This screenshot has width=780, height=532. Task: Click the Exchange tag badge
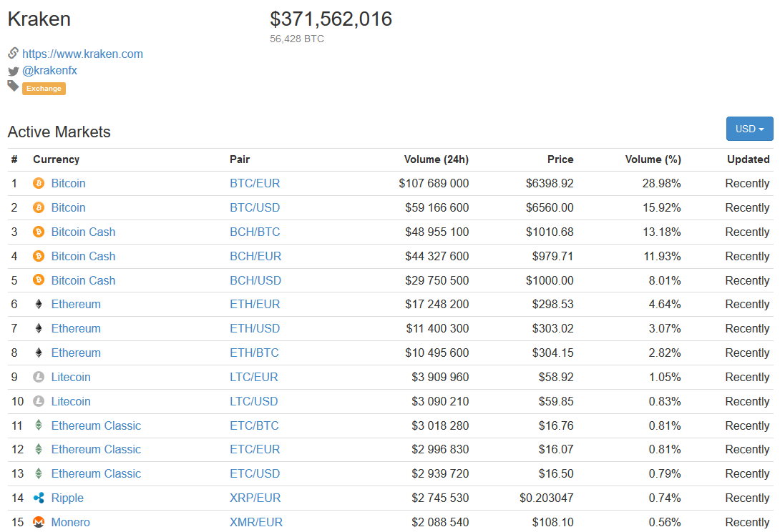(44, 89)
